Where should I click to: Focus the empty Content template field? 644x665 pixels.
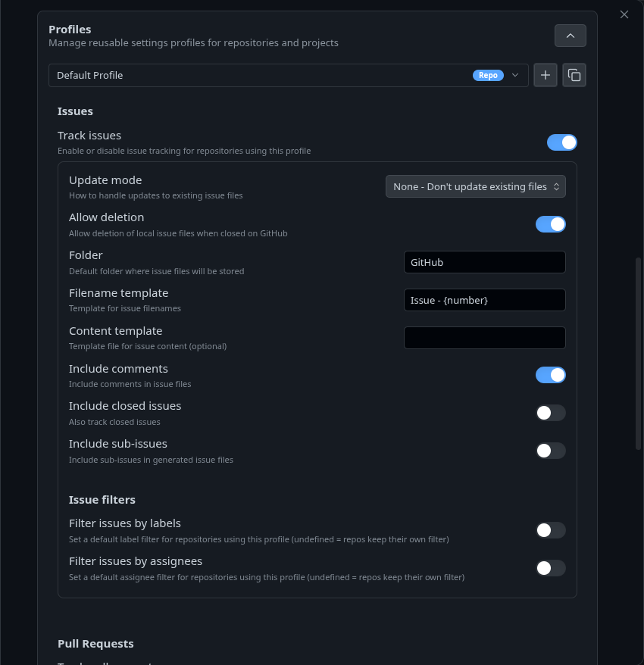pyautogui.click(x=484, y=338)
